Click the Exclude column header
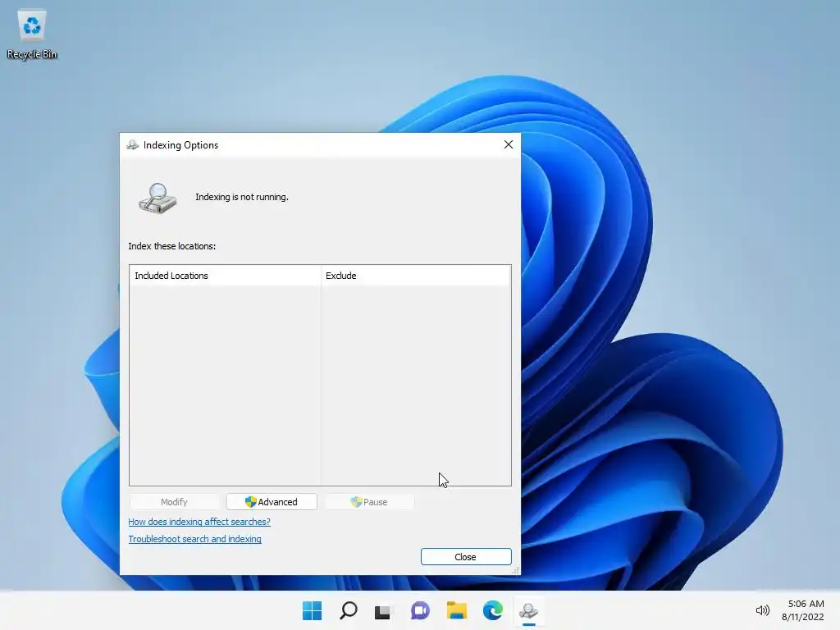Image resolution: width=840 pixels, height=630 pixels. coord(416,276)
